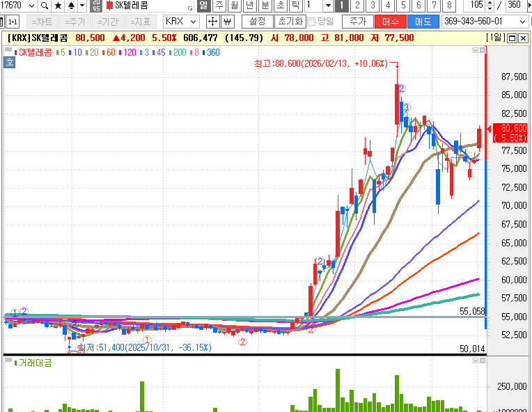Click the 설정 settings button

point(257,22)
